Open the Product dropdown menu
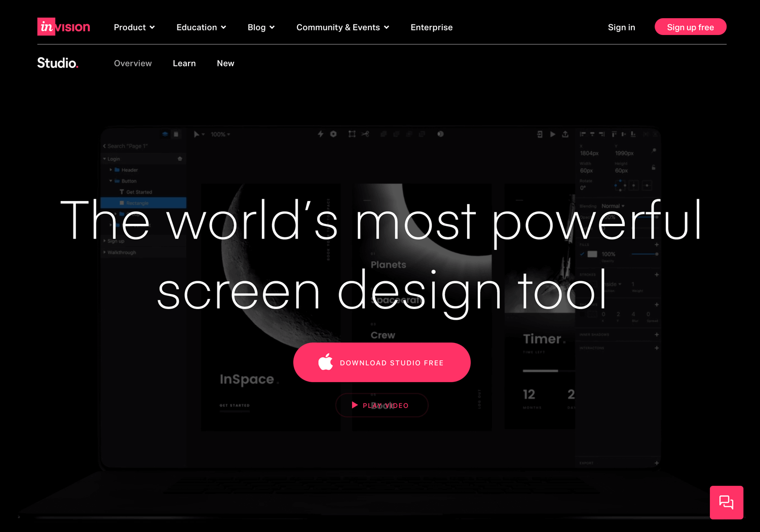 [x=134, y=27]
